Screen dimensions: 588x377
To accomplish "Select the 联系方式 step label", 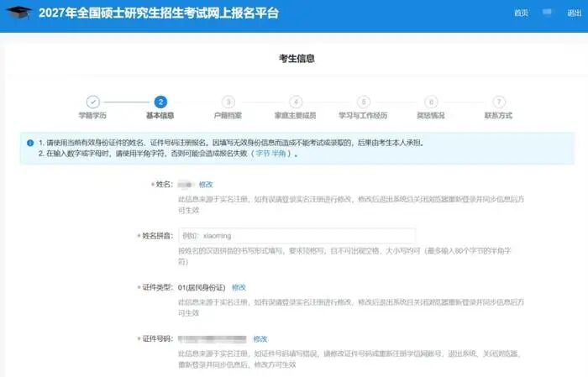I will (498, 115).
